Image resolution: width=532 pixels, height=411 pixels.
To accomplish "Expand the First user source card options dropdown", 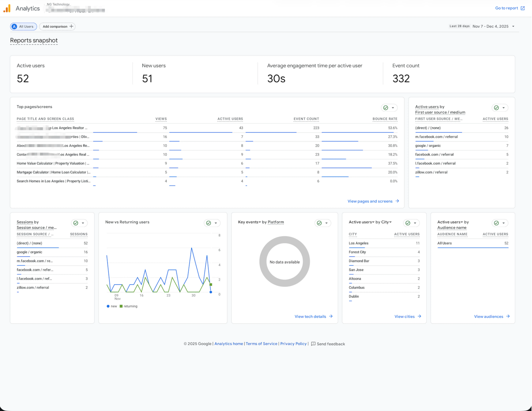I will click(x=503, y=108).
